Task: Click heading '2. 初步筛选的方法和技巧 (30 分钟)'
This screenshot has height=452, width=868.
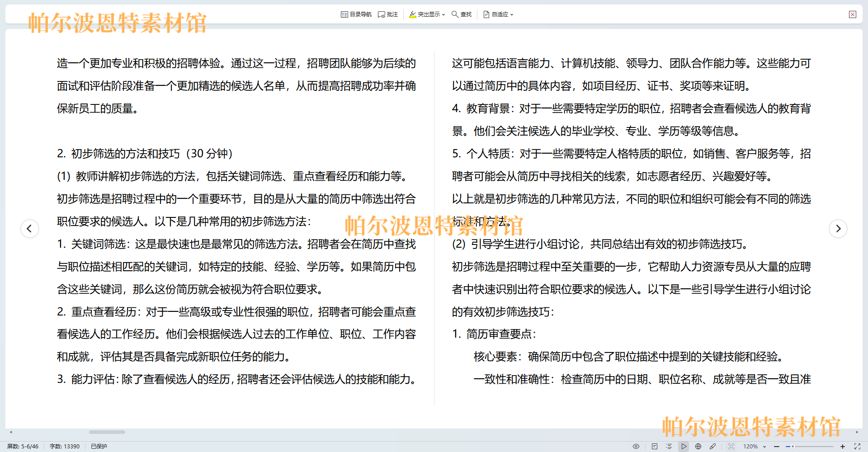Action: tap(145, 154)
